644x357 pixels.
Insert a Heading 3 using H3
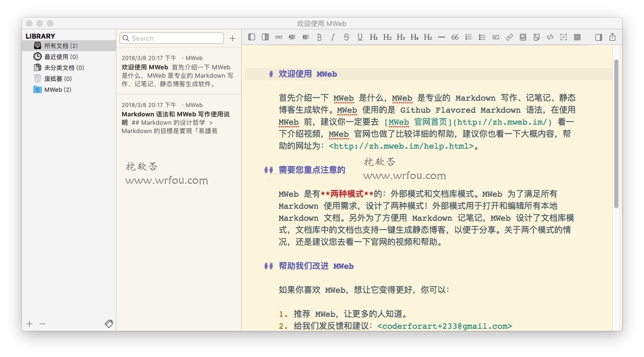click(401, 37)
